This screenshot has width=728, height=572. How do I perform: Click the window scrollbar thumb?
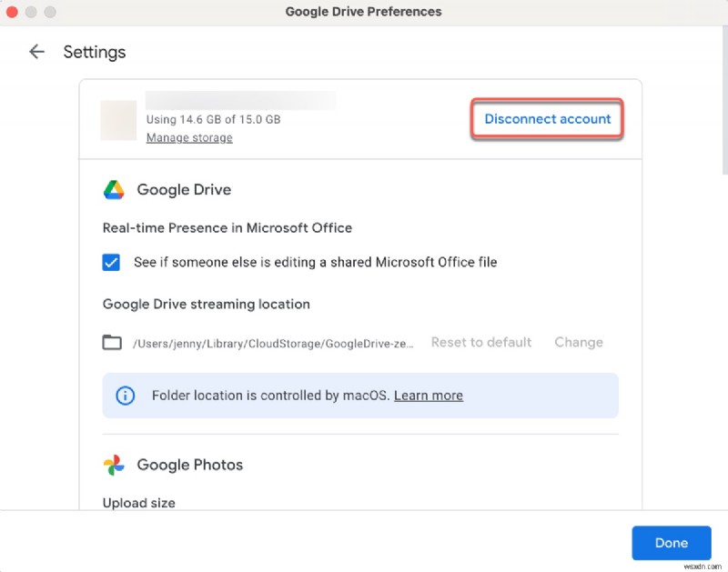pos(725,100)
